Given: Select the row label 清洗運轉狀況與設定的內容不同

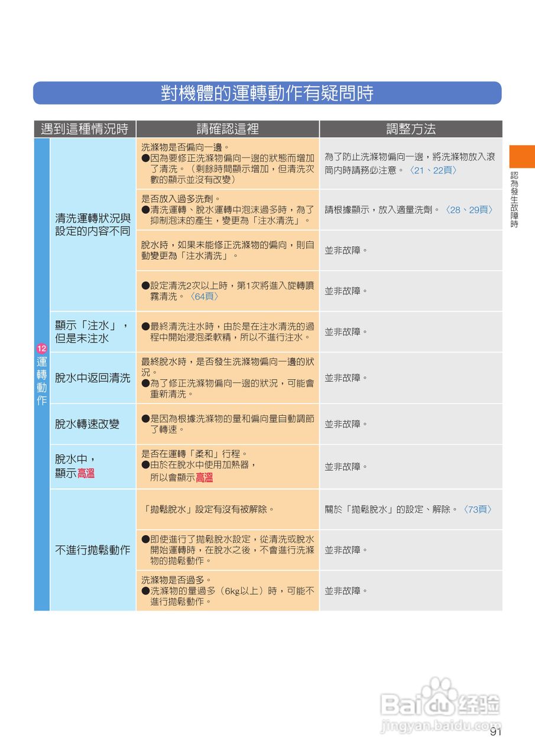Looking at the screenshot, I should tap(93, 224).
